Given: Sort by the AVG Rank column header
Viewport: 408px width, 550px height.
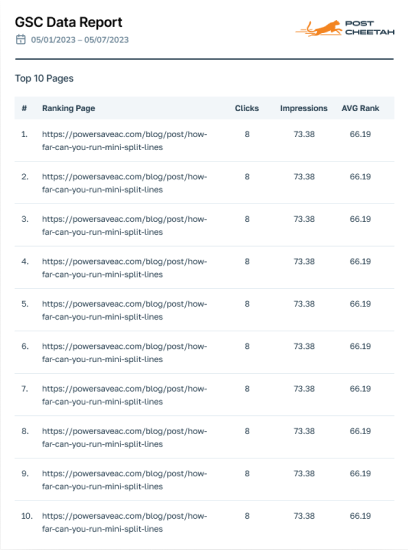Looking at the screenshot, I should (360, 108).
